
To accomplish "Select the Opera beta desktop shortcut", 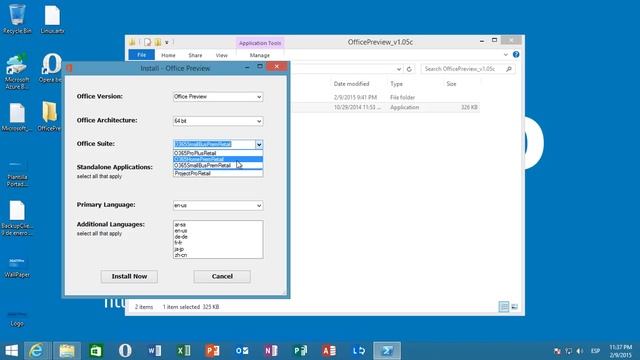I will (x=51, y=67).
